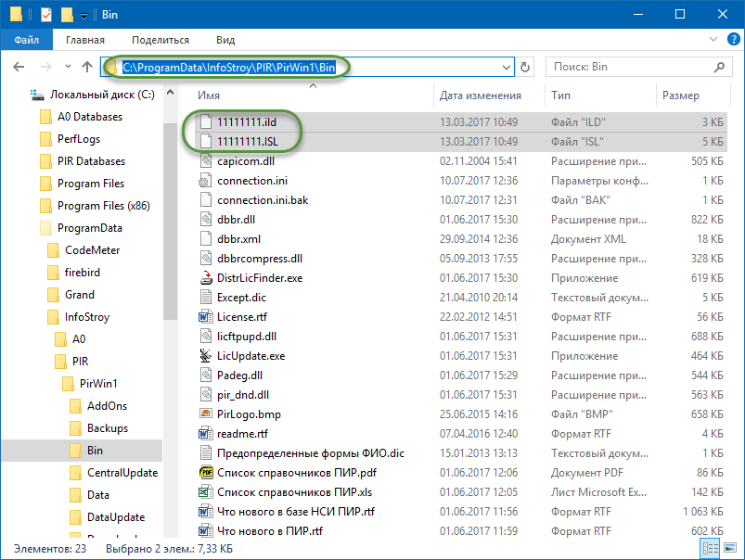This screenshot has height=560, width=745.
Task: Click the New Folder icon in quick access toolbar
Action: click(x=65, y=13)
